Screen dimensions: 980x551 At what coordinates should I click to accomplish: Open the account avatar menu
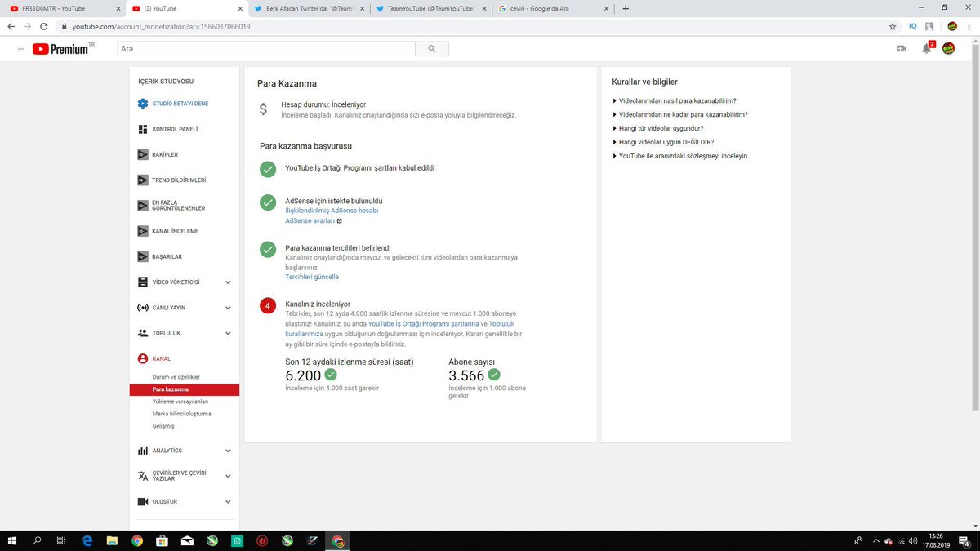[x=949, y=49]
